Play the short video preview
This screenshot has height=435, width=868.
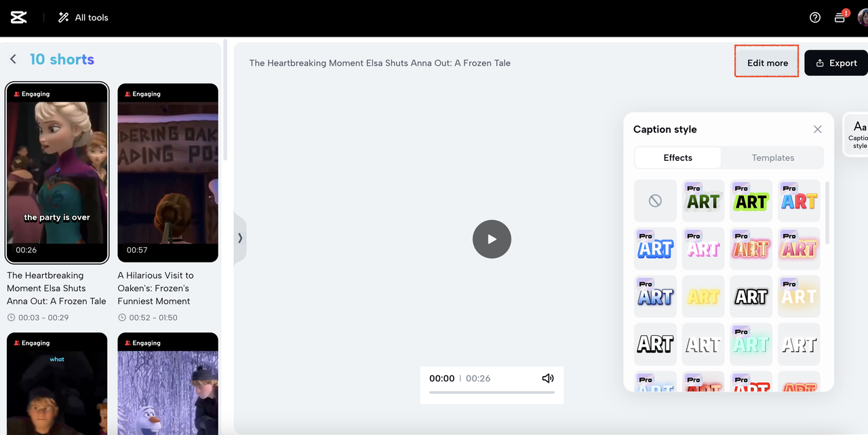pyautogui.click(x=492, y=239)
